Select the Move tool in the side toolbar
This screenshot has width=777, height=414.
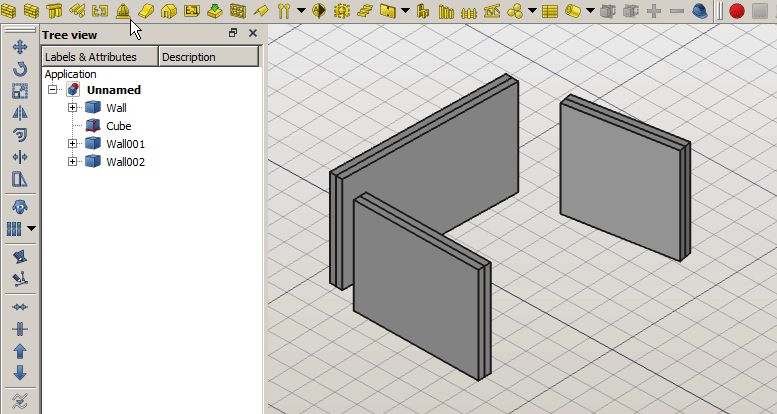pos(20,47)
